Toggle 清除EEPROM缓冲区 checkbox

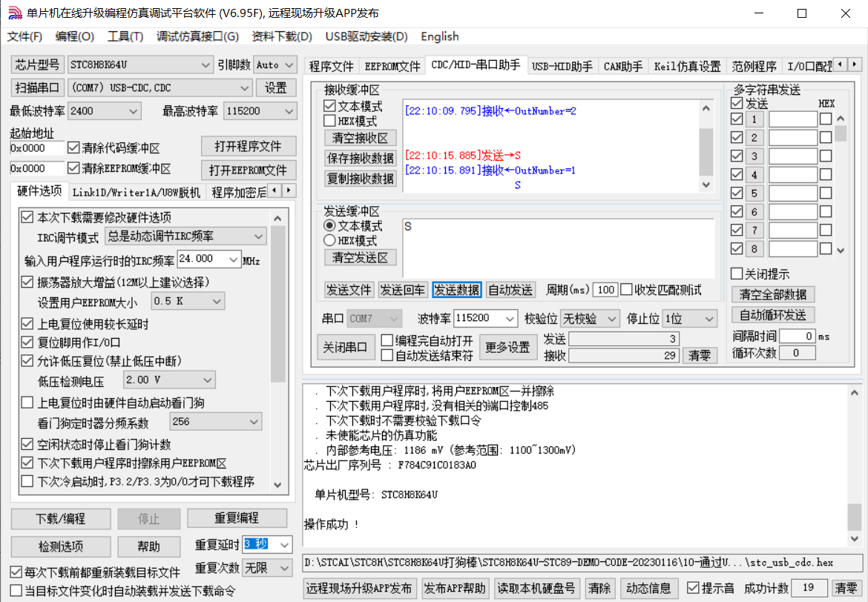tap(73, 168)
